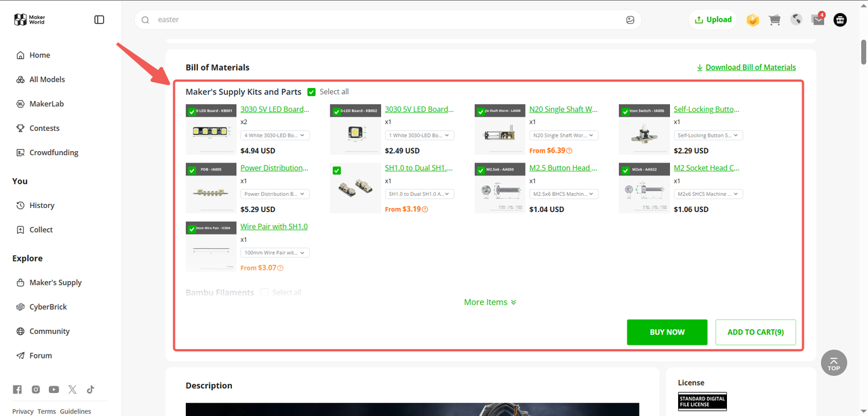Click the info icon beside $3.19
The image size is (868, 416).
tap(425, 209)
